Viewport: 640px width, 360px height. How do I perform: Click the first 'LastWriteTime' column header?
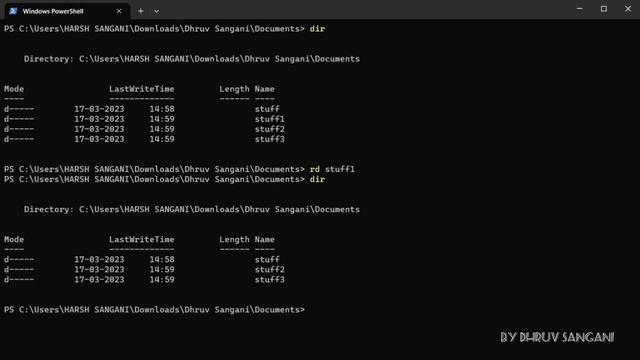[x=142, y=89]
